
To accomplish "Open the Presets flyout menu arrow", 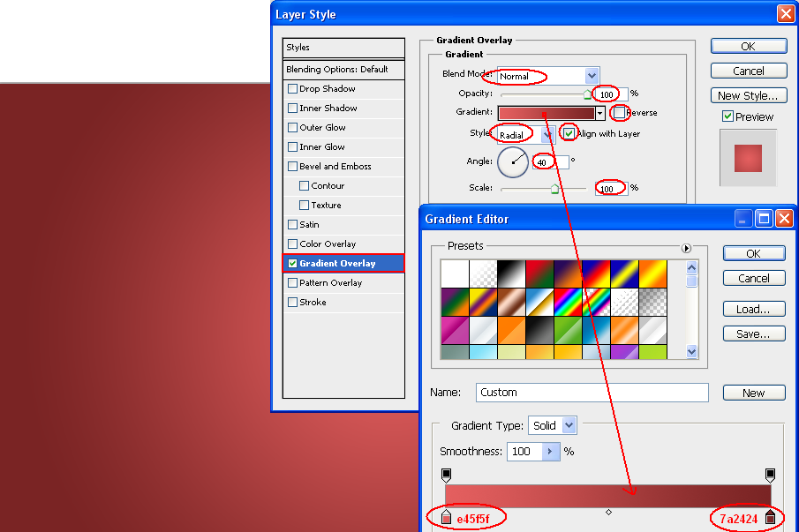I will pyautogui.click(x=686, y=248).
